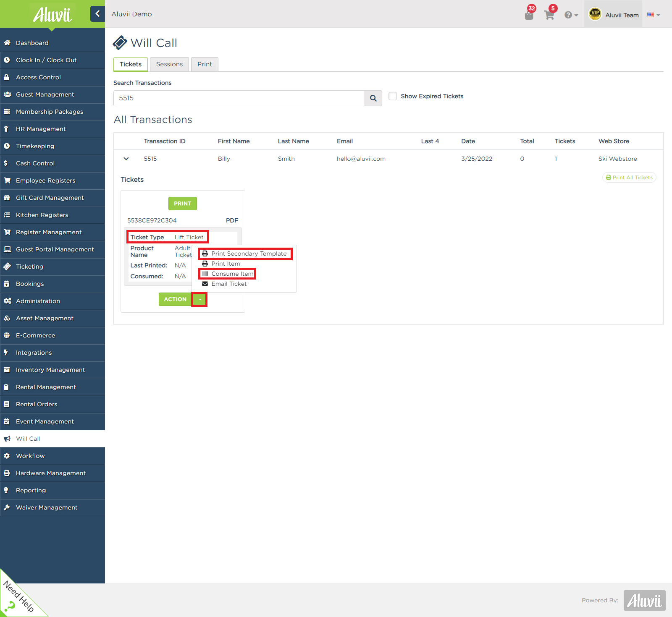Open HR Management in the sidebar

coord(52,129)
